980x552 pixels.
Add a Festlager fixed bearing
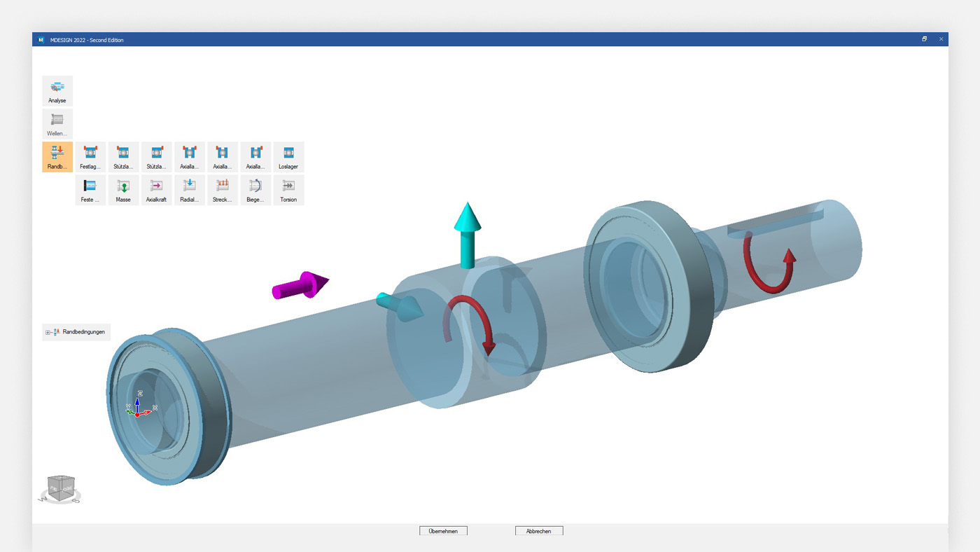(x=90, y=156)
